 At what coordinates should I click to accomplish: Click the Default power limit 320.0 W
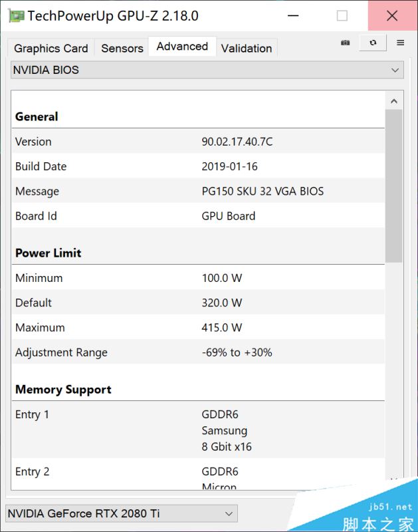222,303
